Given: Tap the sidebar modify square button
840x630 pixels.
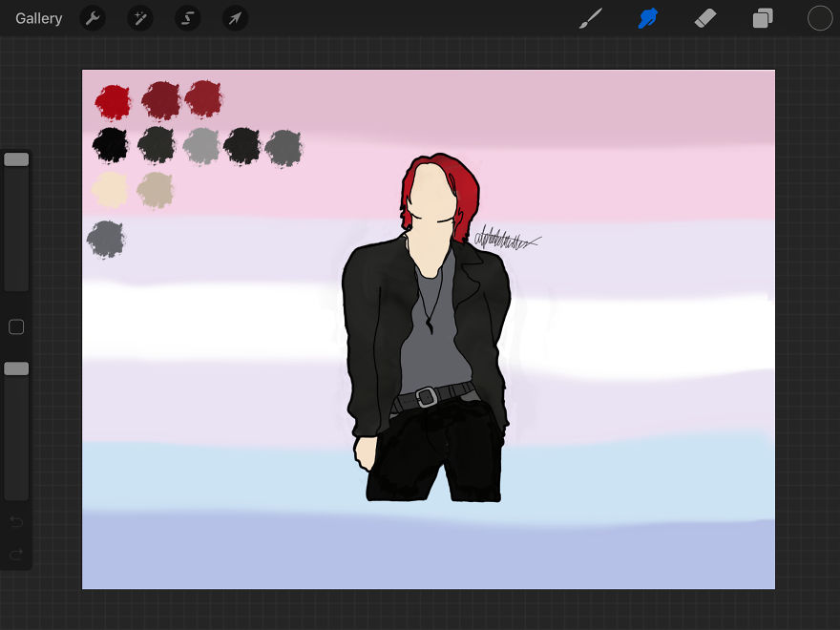Looking at the screenshot, I should (x=15, y=326).
